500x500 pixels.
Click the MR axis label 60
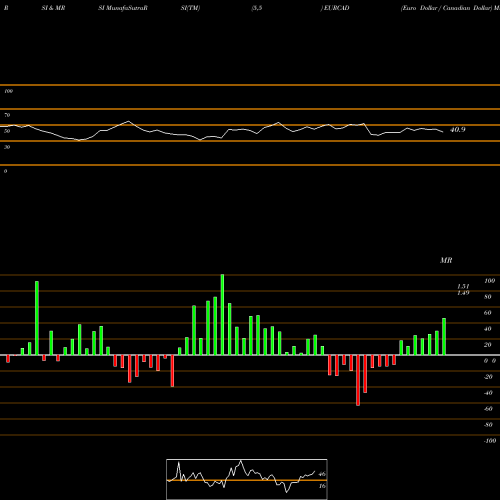487,313
